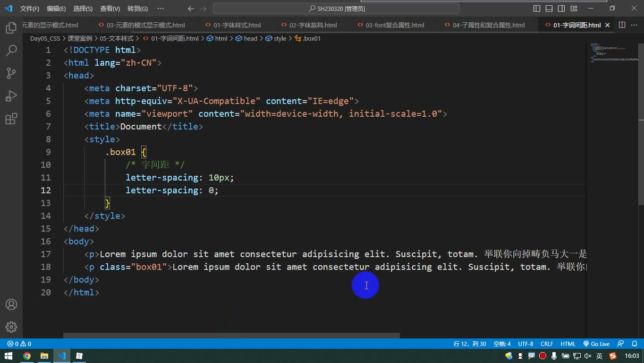The height and width of the screenshot is (363, 644).
Task: Change the CRLF line ending setting
Action: [547, 344]
